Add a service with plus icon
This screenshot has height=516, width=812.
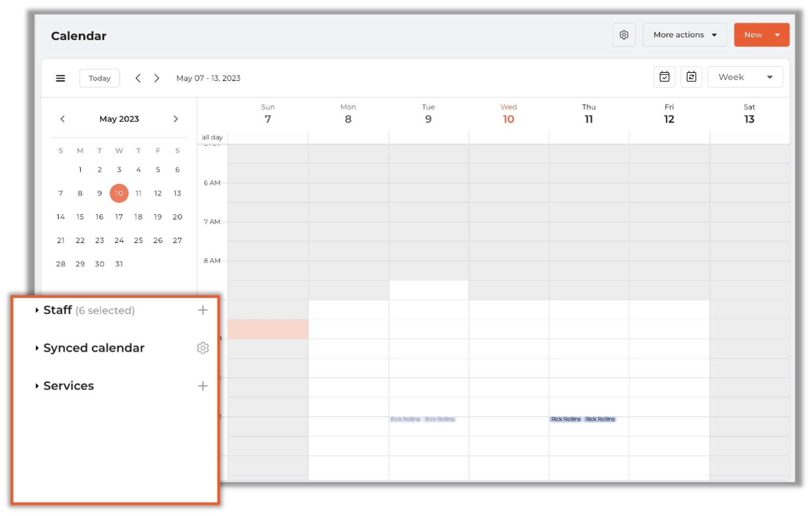click(x=203, y=386)
